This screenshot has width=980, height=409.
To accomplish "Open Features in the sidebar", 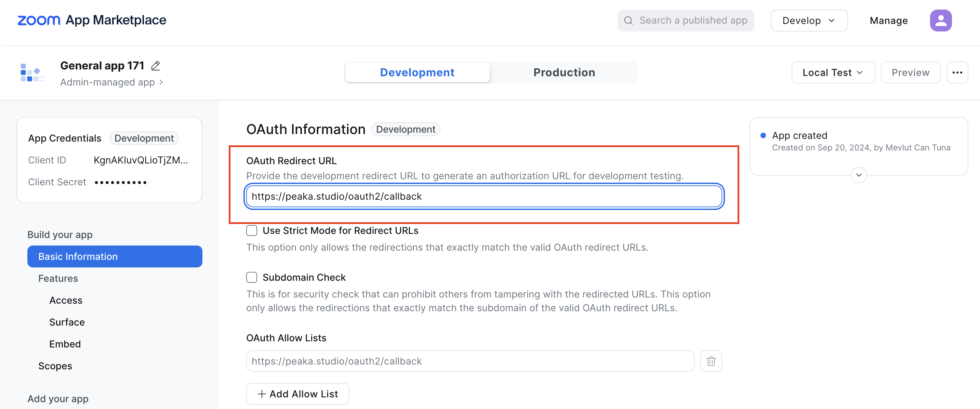I will pyautogui.click(x=58, y=278).
